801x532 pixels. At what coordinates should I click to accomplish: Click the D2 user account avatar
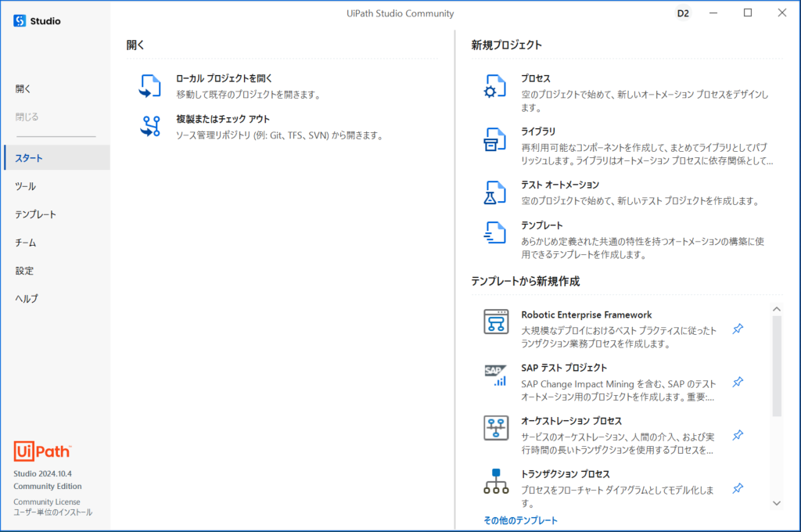click(683, 13)
